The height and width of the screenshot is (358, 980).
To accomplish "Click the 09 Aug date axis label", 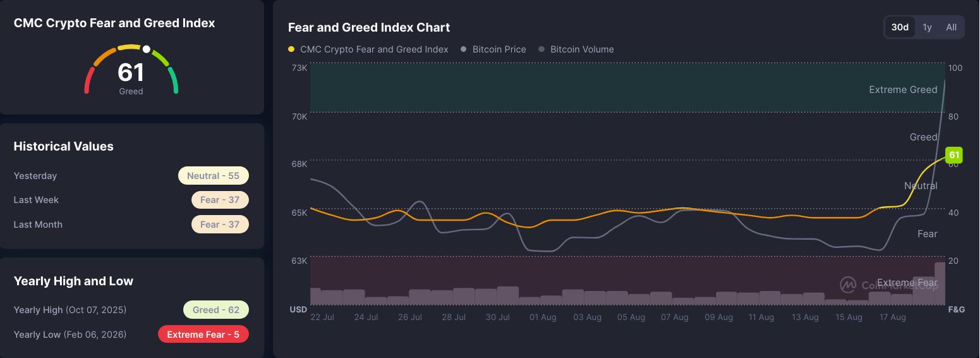I will 718,318.
